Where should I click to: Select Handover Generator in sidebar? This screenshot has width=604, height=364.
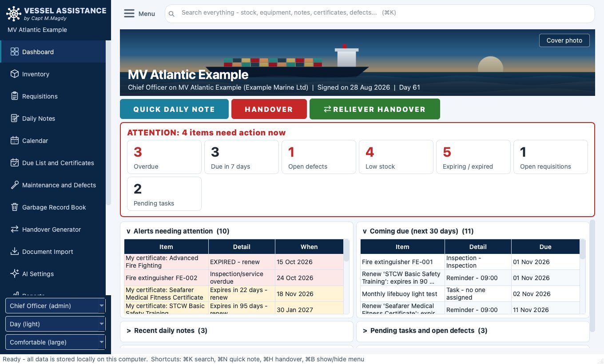[x=53, y=229]
